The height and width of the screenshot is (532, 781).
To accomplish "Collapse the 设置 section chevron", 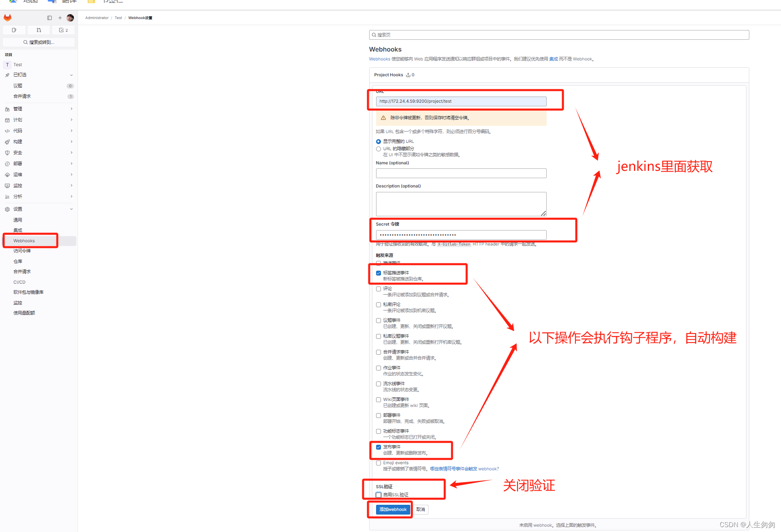I will [x=71, y=209].
